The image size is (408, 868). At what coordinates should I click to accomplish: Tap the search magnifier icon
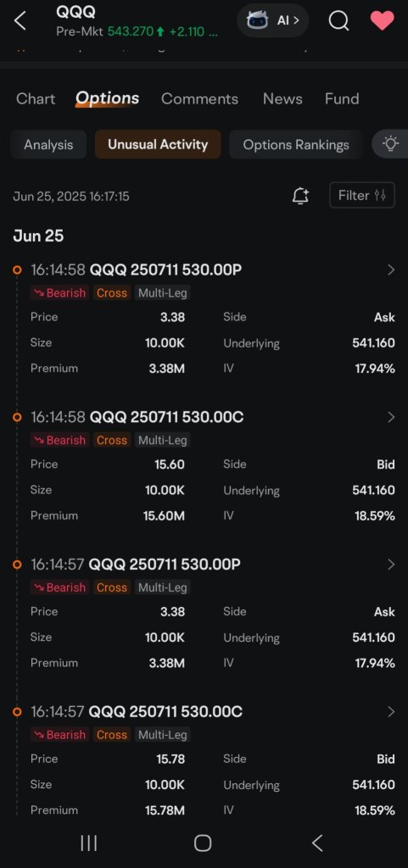coord(338,21)
